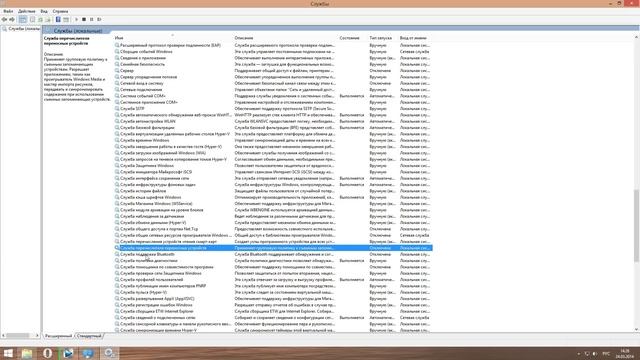Screen dimensions: 640x360
Task: Click the Properties toolbar icon
Action: [x=32, y=19]
